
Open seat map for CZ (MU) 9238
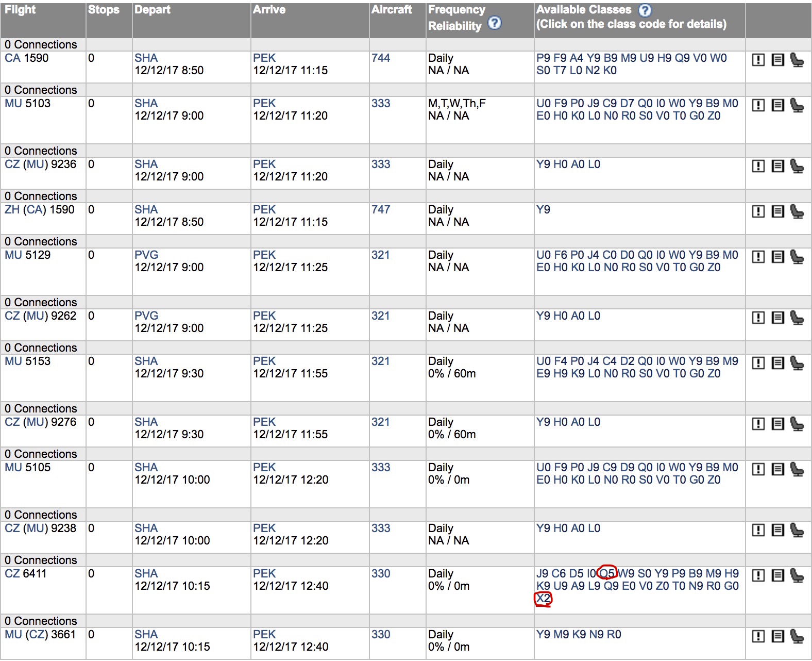pos(797,530)
